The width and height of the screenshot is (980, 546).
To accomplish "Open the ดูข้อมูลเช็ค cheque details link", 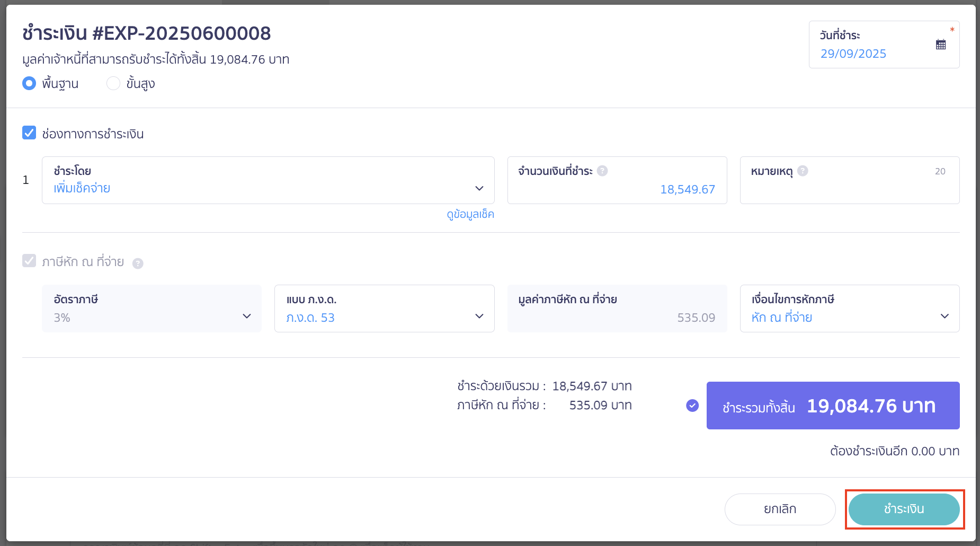I will [x=470, y=215].
